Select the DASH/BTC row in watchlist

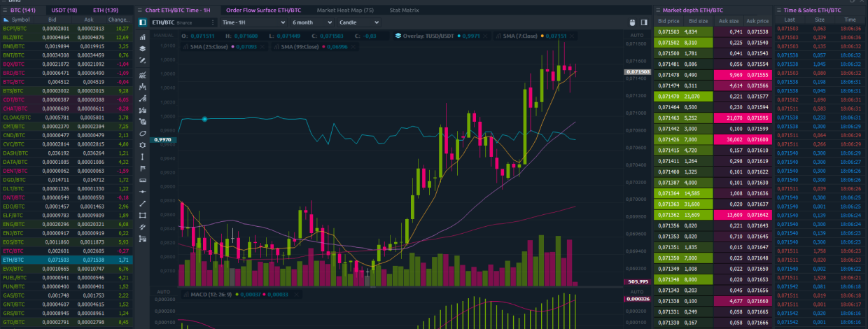point(66,153)
